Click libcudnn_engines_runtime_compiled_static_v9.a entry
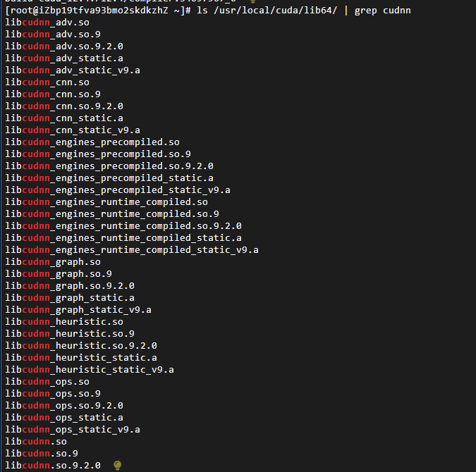476x472 pixels. coord(132,250)
